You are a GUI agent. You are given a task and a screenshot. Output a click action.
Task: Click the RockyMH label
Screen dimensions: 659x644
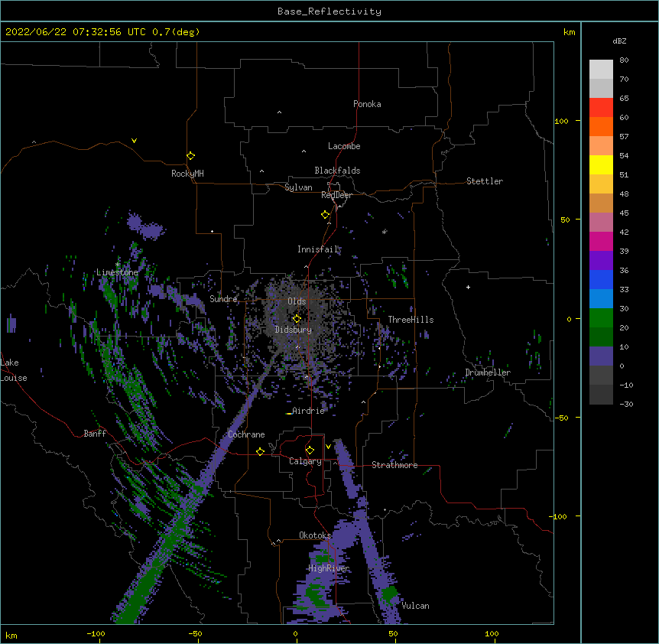187,174
